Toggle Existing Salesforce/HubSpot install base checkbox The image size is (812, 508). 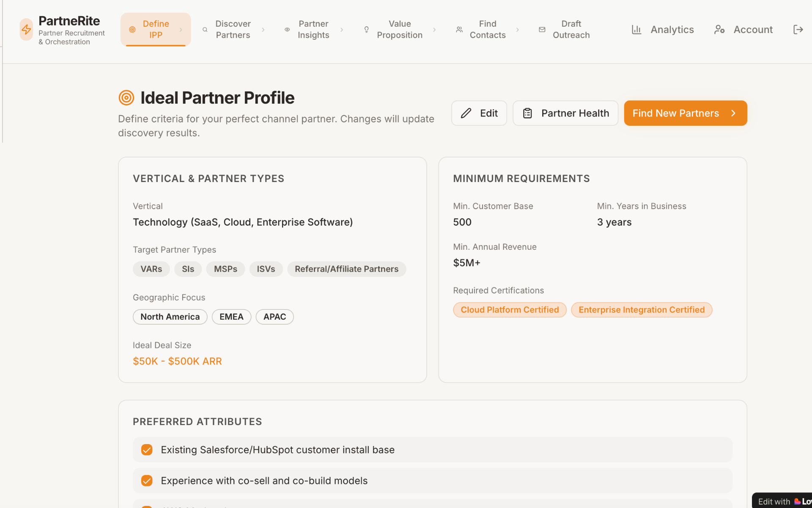147,450
